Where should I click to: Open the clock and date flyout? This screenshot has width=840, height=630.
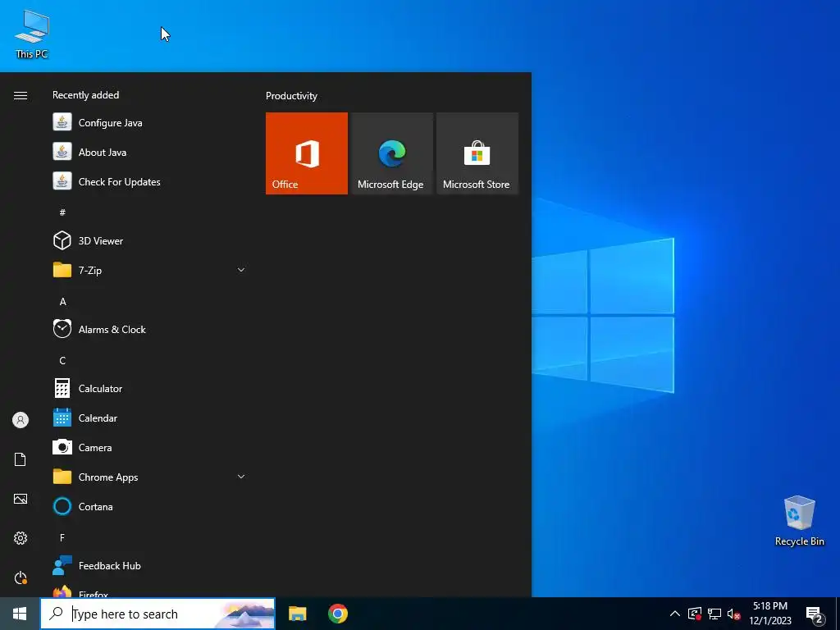(769, 614)
